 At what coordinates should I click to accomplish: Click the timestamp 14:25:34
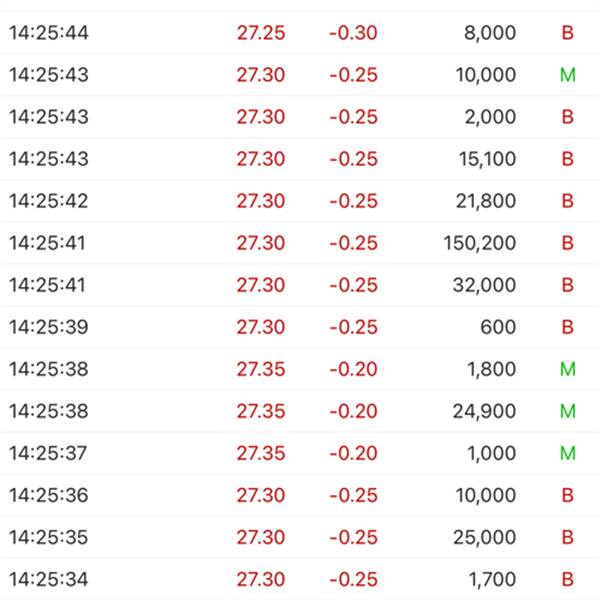coord(49,580)
